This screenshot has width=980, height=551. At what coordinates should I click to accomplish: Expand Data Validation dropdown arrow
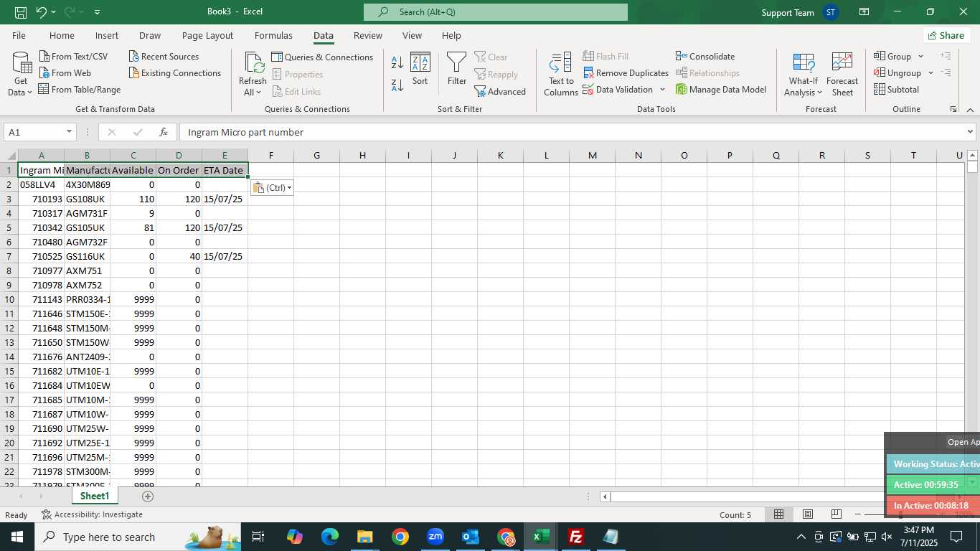click(x=662, y=89)
